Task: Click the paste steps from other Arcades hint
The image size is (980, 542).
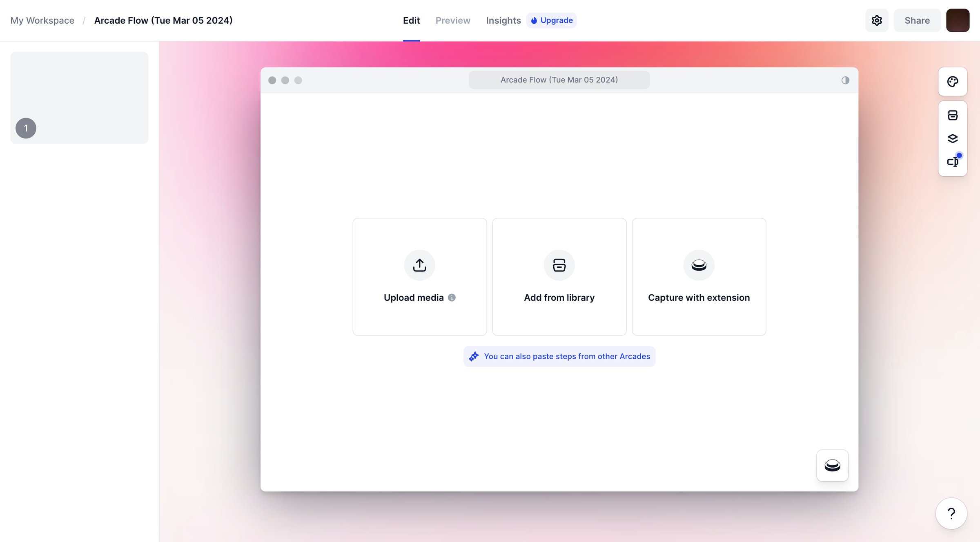Action: 559,356
